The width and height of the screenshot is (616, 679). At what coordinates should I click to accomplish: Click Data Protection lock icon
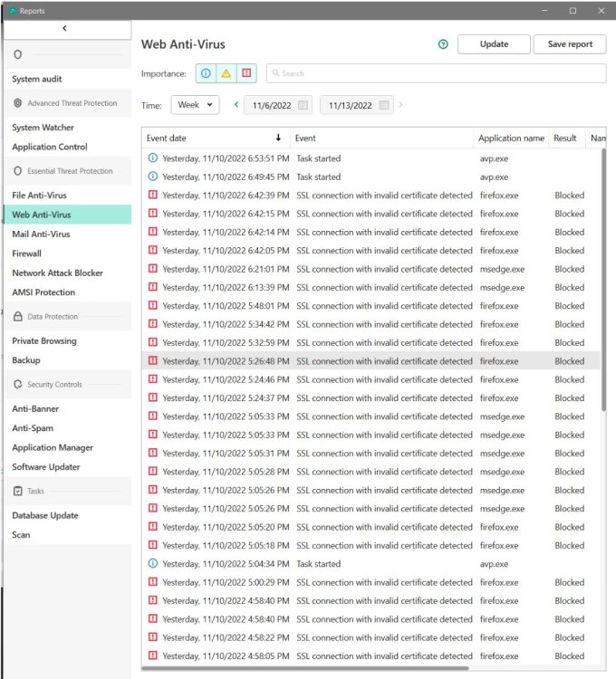18,316
